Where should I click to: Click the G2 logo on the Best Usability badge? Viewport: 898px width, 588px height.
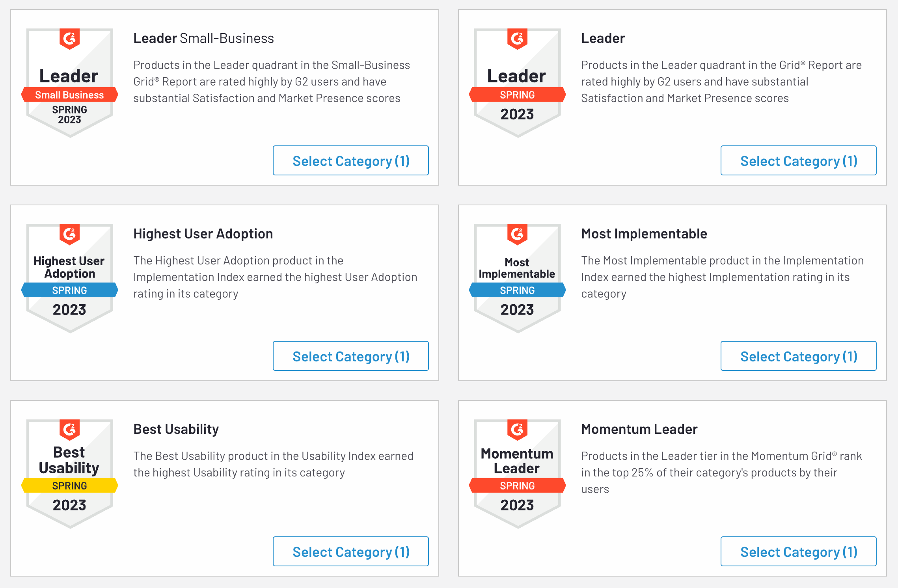tap(70, 430)
